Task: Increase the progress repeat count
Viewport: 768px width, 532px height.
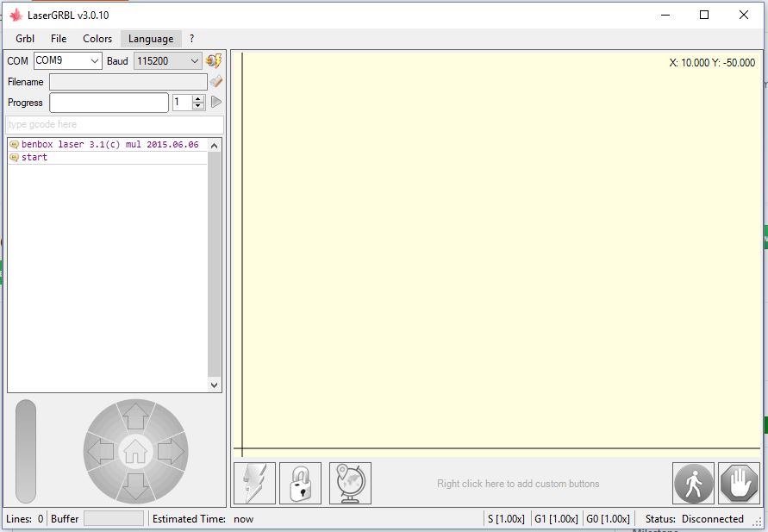Action: (198, 98)
